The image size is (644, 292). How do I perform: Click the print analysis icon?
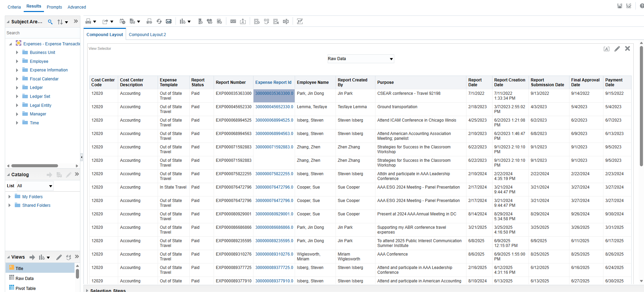click(89, 21)
